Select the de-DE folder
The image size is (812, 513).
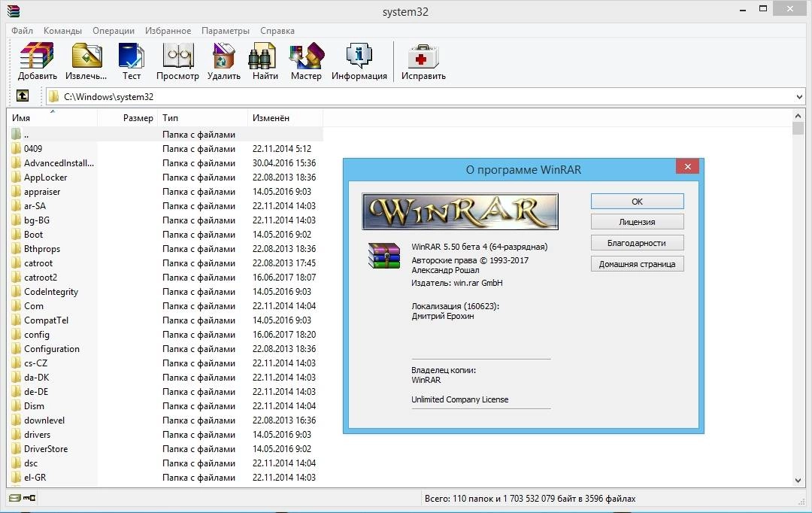point(36,392)
